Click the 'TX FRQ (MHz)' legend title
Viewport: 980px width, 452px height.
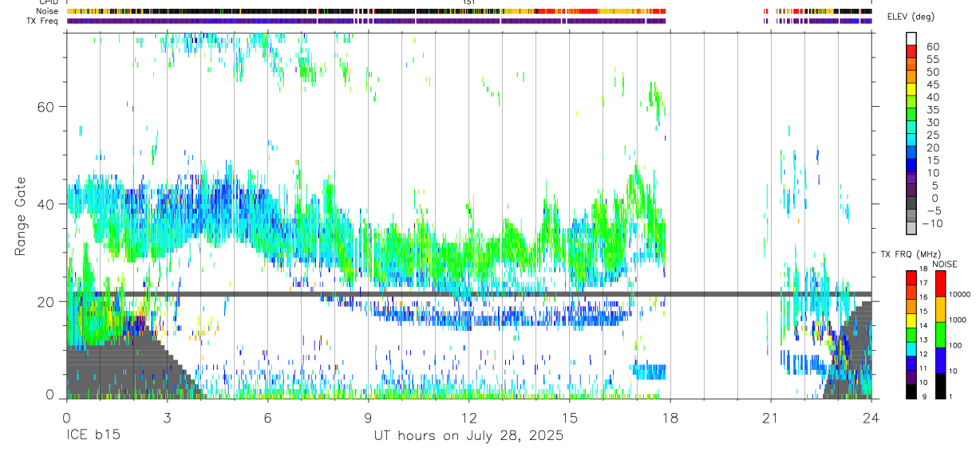pos(910,254)
